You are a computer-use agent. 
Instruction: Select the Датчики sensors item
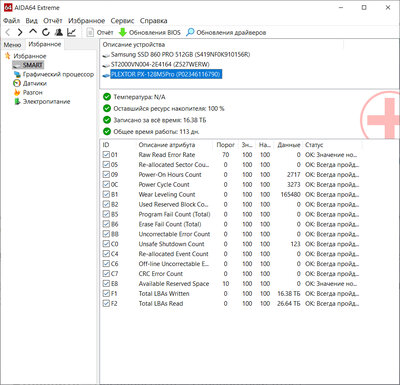[35, 83]
